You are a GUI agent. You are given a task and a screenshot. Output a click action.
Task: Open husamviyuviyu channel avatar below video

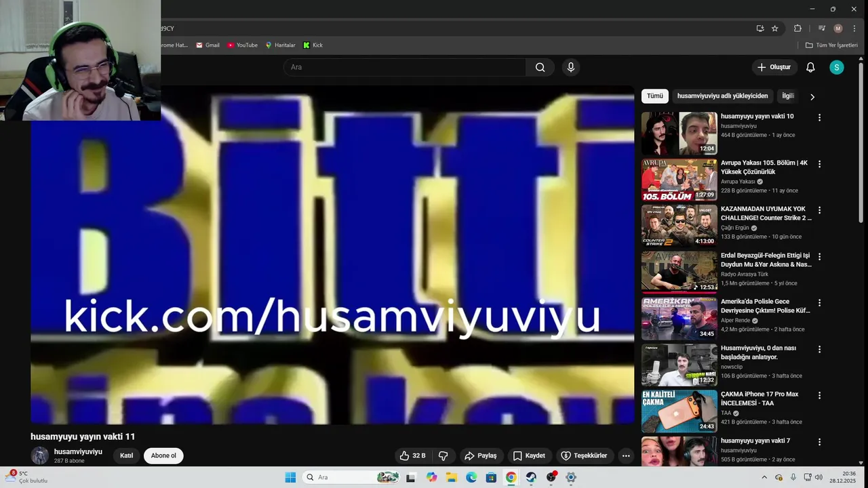(x=39, y=455)
